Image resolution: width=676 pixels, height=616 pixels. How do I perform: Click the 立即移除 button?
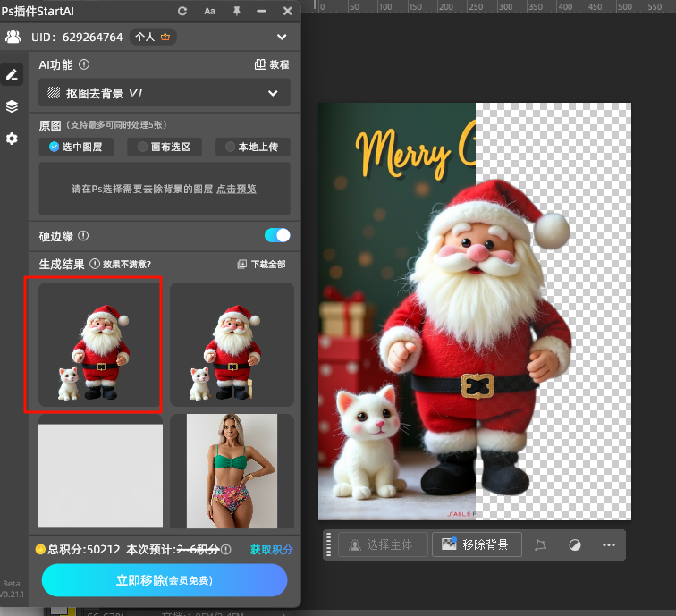[x=165, y=580]
